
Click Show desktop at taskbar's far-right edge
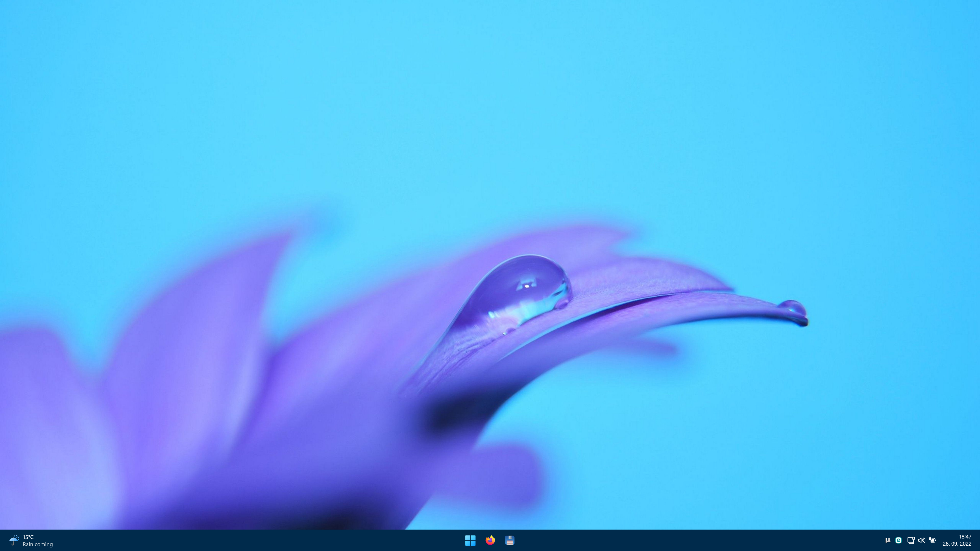pos(978,540)
